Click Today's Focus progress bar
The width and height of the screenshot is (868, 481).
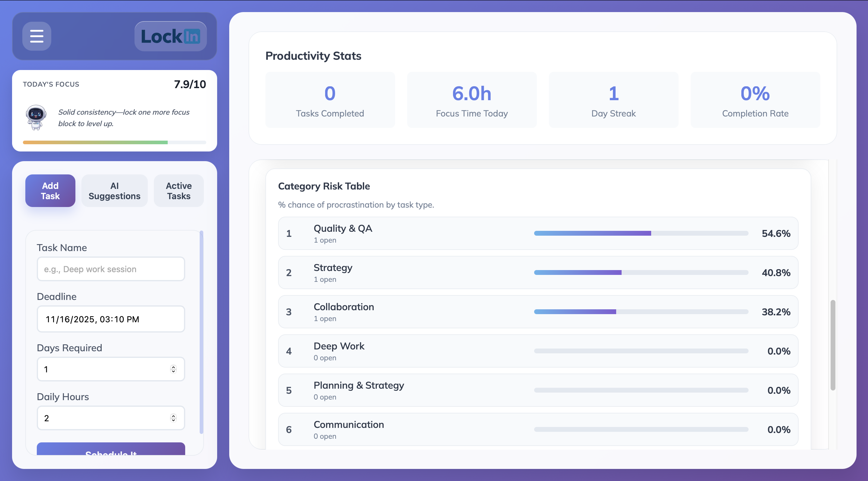pyautogui.click(x=114, y=143)
